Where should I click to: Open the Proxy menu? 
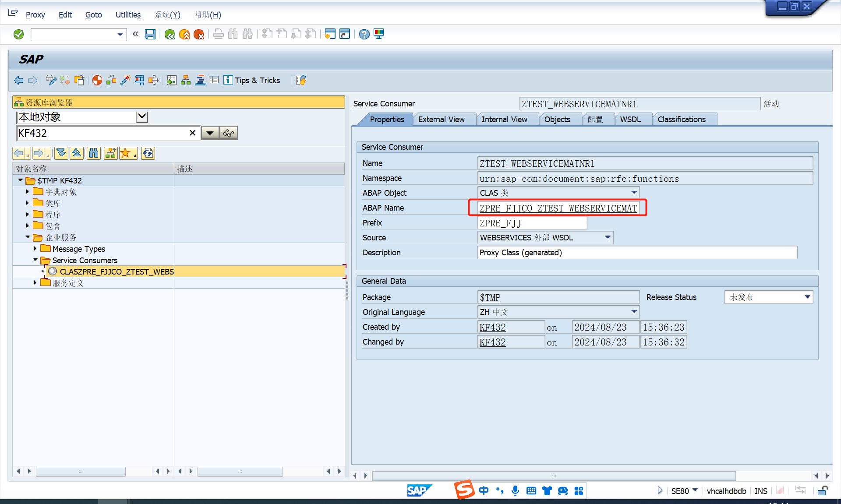[x=35, y=15]
